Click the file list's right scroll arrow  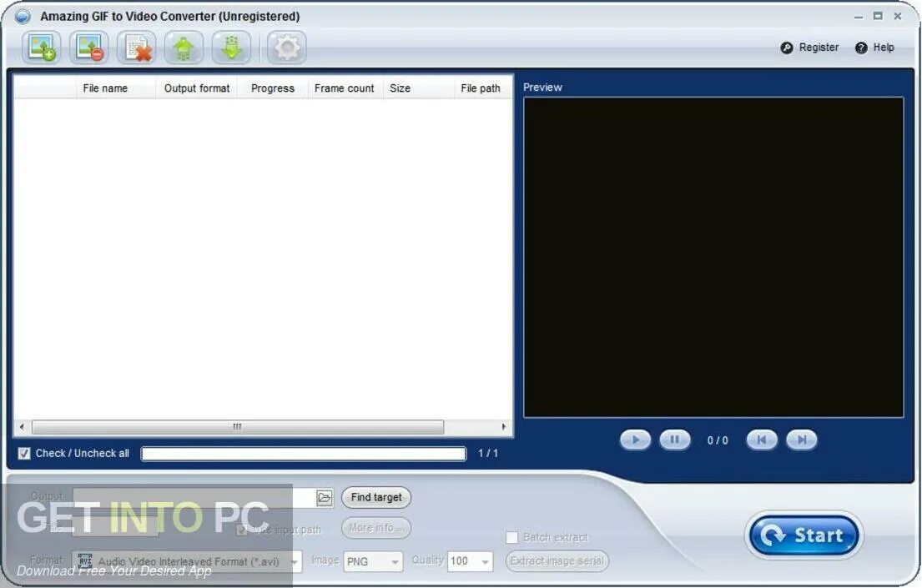[x=504, y=427]
